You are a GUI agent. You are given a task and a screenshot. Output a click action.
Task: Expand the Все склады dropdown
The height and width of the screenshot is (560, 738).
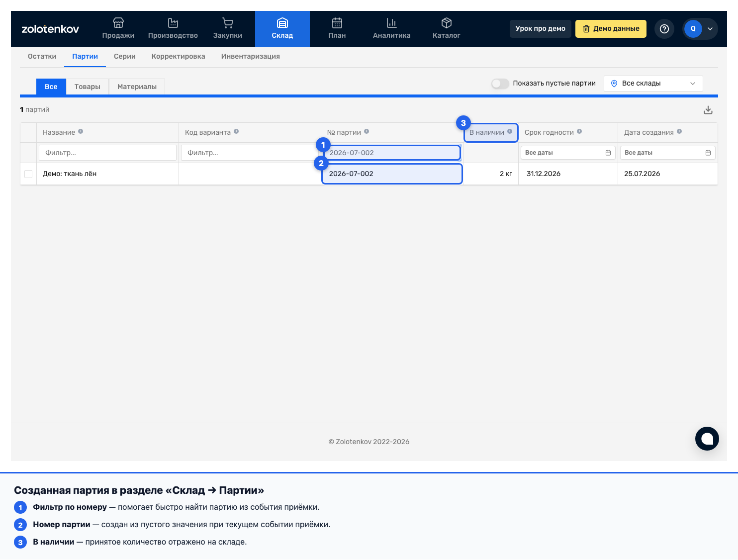click(x=653, y=84)
